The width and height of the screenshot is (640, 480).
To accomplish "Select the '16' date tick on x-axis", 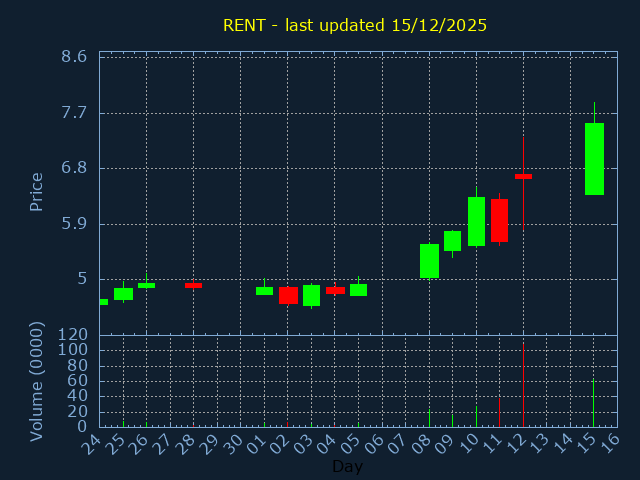I will pos(610,441).
